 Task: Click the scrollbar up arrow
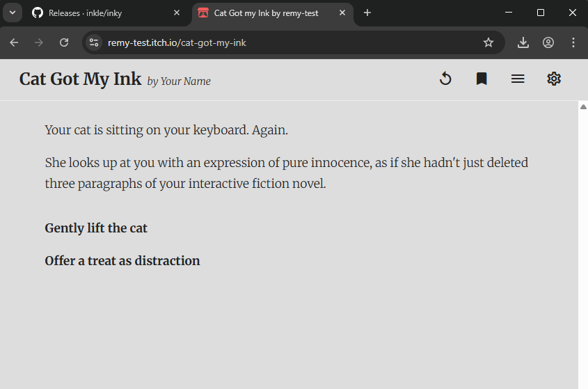[x=583, y=106]
